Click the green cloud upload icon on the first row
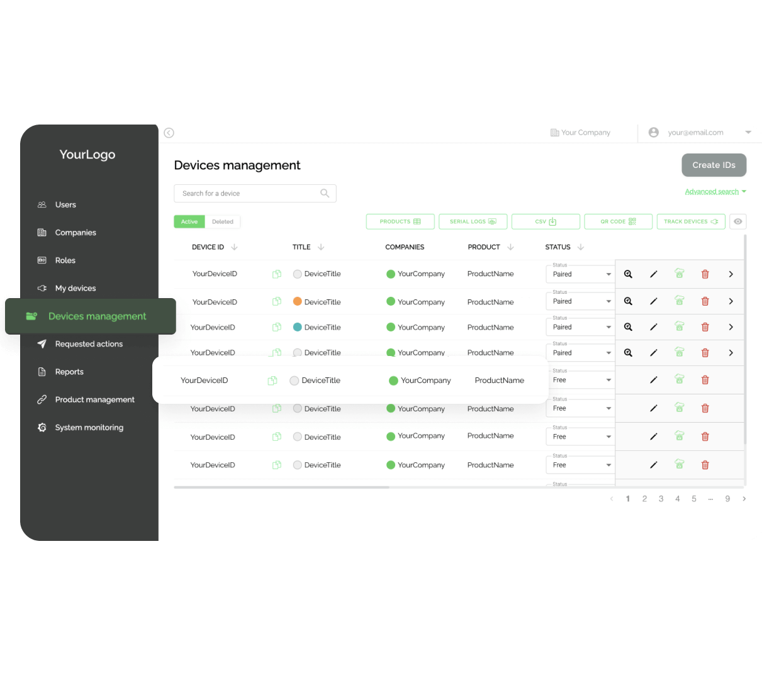Screen dimensions: 784x673 tap(679, 274)
